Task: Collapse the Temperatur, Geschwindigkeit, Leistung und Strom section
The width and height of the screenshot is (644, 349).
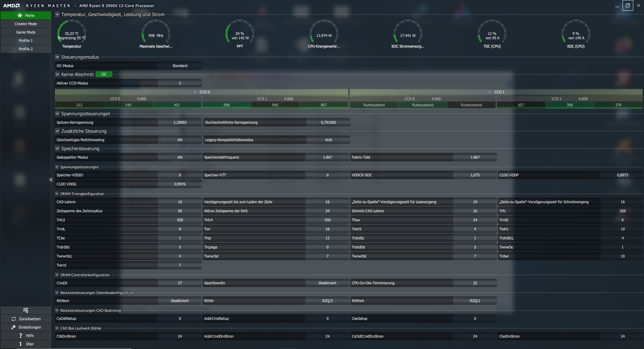Action: [x=57, y=14]
